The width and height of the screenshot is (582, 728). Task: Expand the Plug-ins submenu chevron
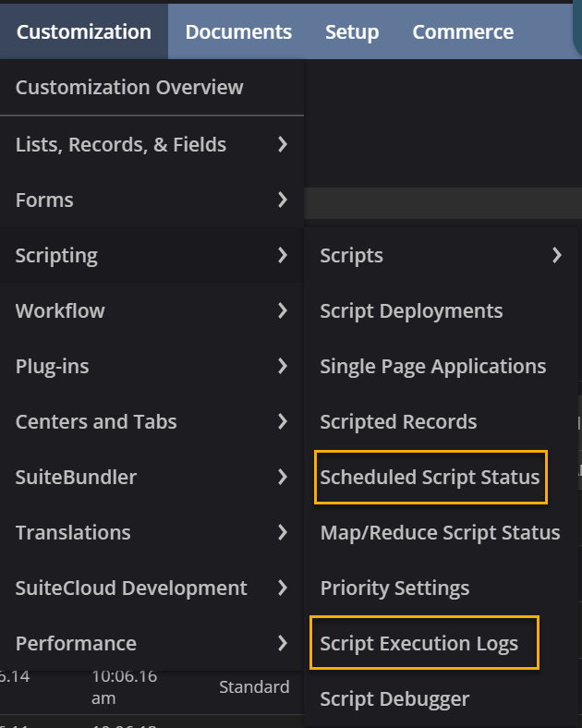pos(282,366)
